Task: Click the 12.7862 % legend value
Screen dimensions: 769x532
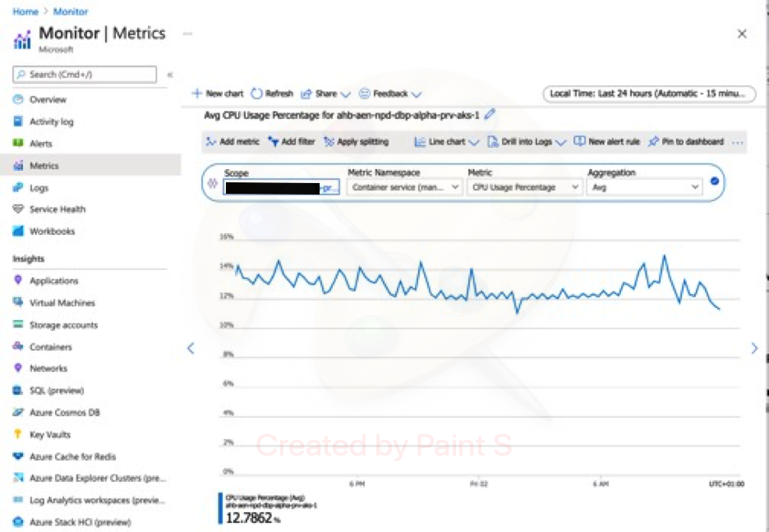Action: (253, 517)
